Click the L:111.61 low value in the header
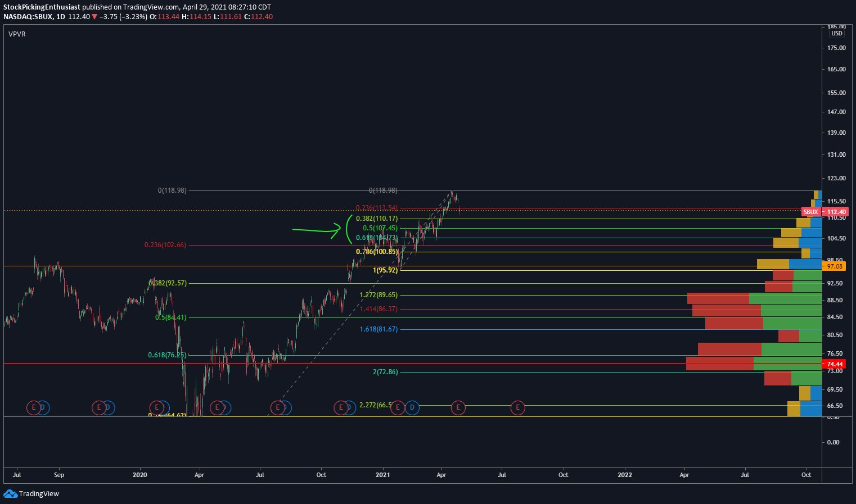Screen dimensions: 856x504 [228, 17]
